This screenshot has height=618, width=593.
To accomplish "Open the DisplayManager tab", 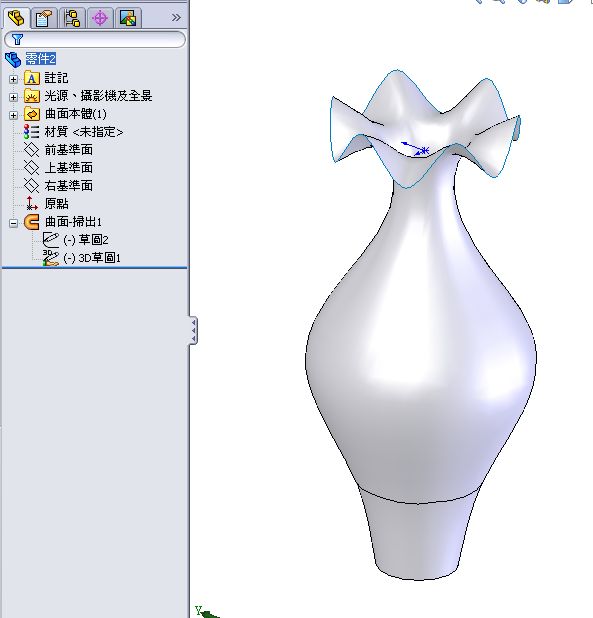I will click(x=127, y=18).
